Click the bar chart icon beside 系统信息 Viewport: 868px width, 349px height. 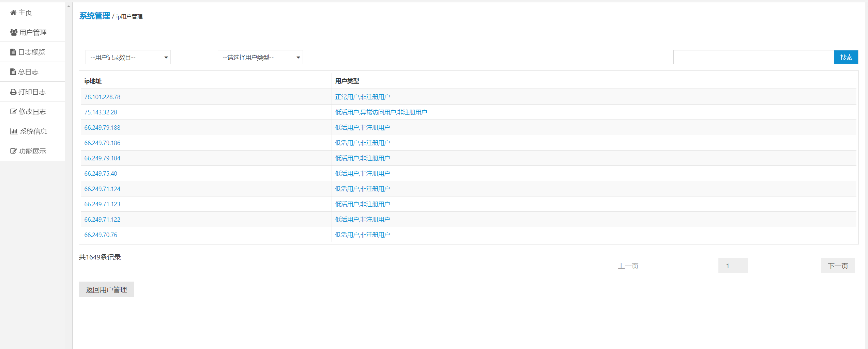(14, 131)
